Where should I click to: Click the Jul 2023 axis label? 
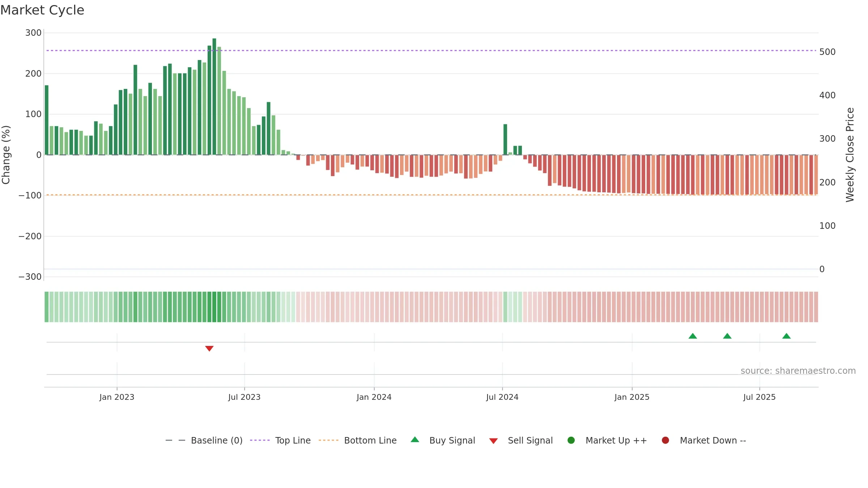click(x=244, y=397)
